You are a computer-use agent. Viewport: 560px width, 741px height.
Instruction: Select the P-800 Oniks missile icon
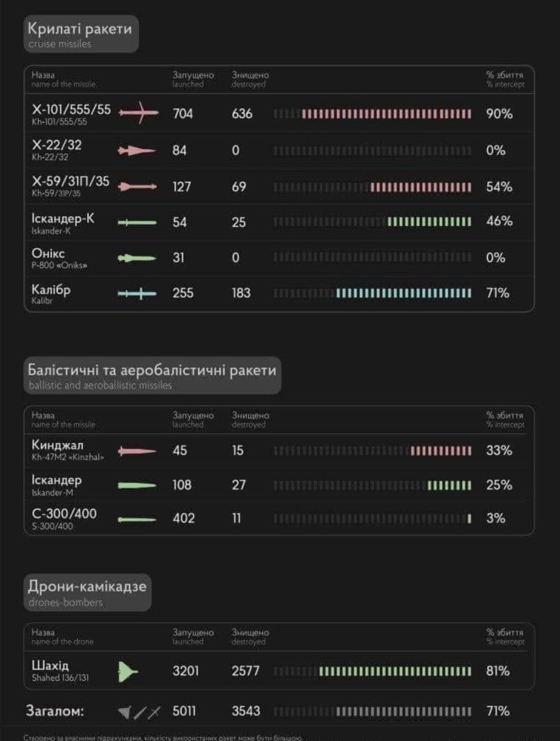tap(137, 258)
